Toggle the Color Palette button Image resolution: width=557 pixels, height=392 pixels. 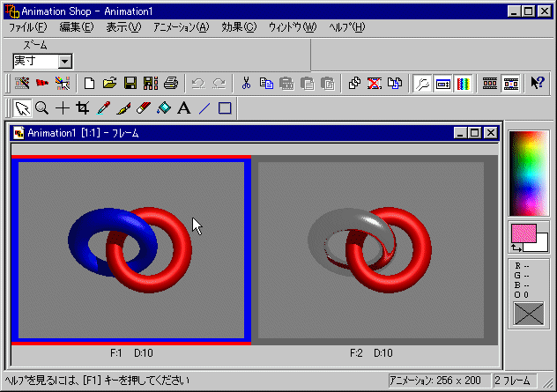click(464, 84)
